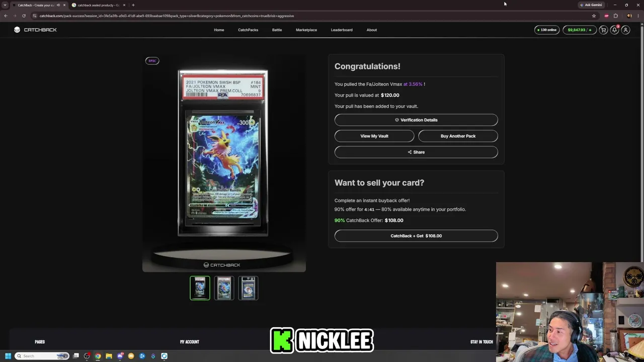Select the second card thumbnail
The height and width of the screenshot is (362, 644).
[x=224, y=288]
